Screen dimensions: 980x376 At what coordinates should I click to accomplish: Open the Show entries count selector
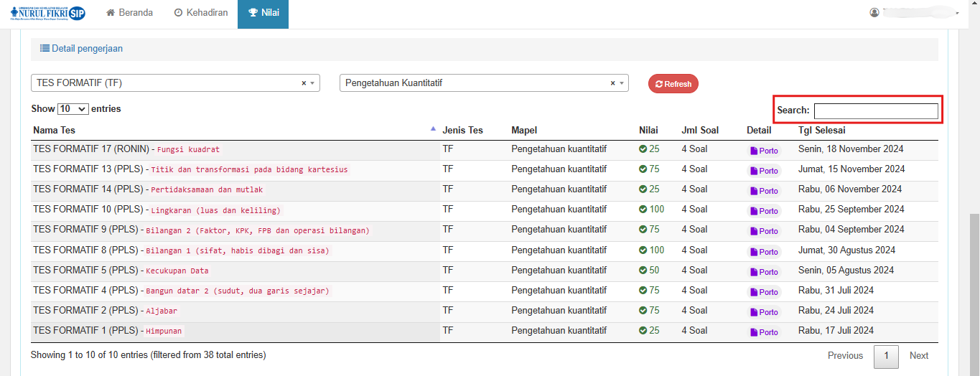[73, 109]
